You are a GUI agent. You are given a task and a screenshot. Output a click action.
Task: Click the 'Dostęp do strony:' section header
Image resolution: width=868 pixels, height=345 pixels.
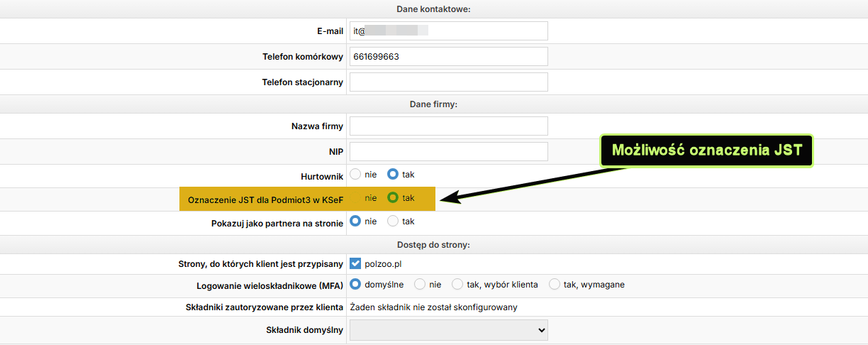click(434, 245)
